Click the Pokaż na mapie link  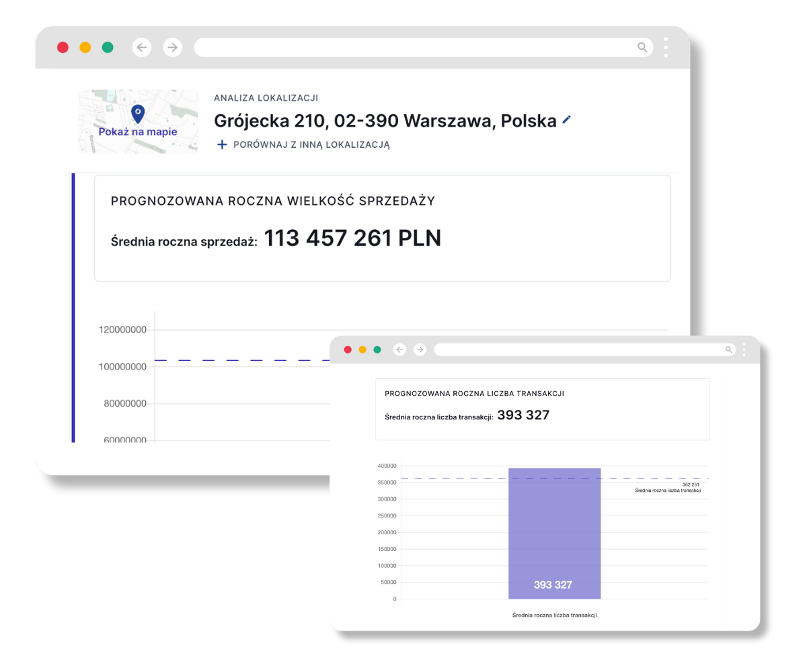pyautogui.click(x=137, y=132)
